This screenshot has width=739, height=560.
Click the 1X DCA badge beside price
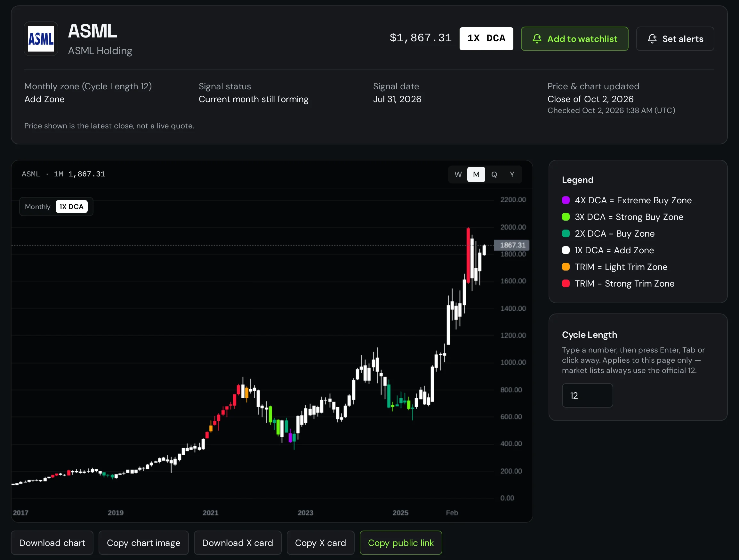[x=486, y=39]
